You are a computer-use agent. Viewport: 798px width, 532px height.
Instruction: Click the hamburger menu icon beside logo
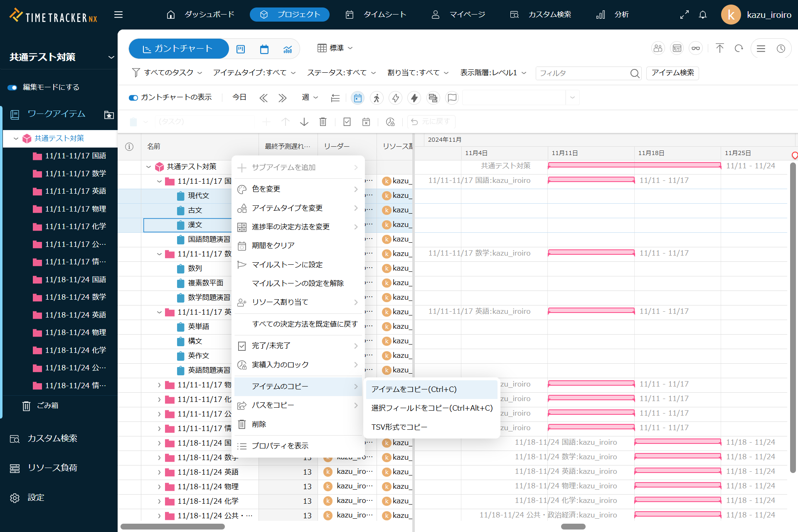coord(118,15)
